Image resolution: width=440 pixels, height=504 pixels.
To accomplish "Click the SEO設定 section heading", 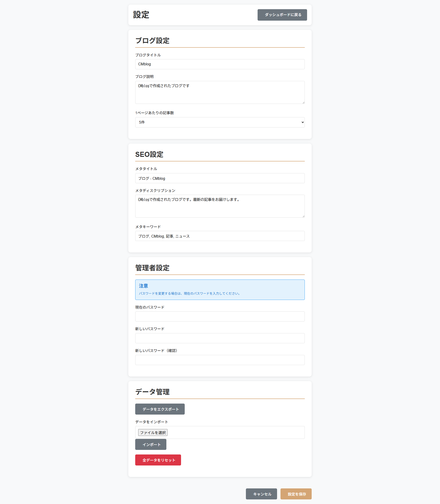I will (149, 155).
